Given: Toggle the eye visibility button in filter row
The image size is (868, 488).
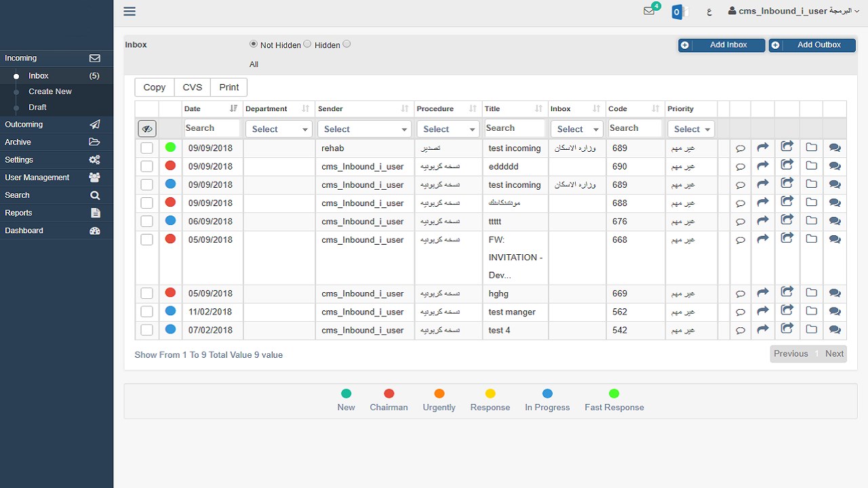Looking at the screenshot, I should click(147, 129).
